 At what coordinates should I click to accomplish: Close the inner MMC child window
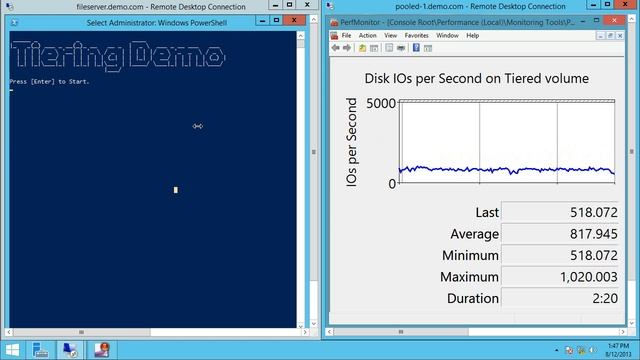coord(620,36)
